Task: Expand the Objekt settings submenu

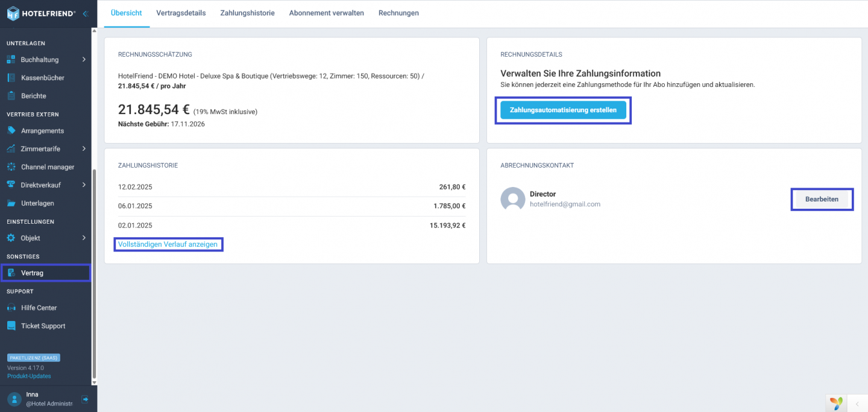Action: pyautogui.click(x=84, y=238)
